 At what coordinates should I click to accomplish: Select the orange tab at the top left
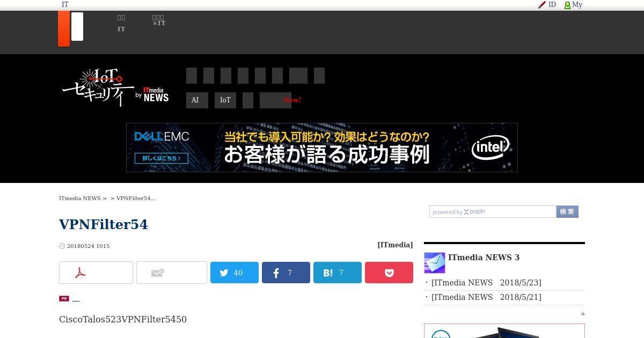[x=64, y=28]
